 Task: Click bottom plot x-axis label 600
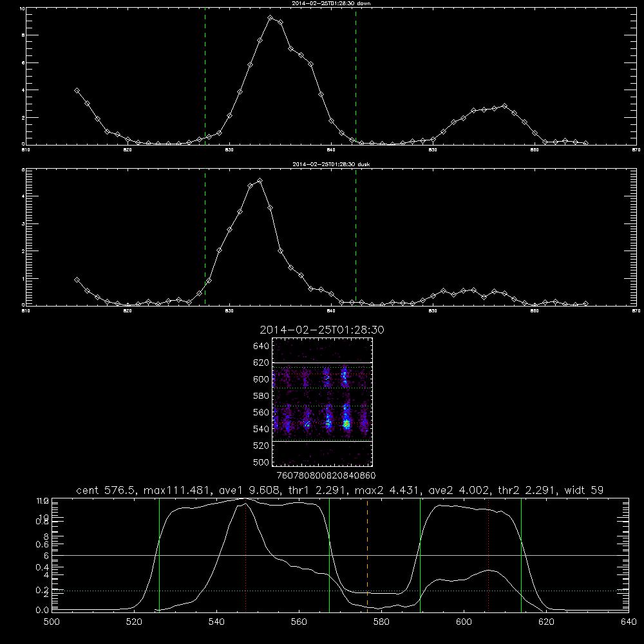[x=464, y=622]
